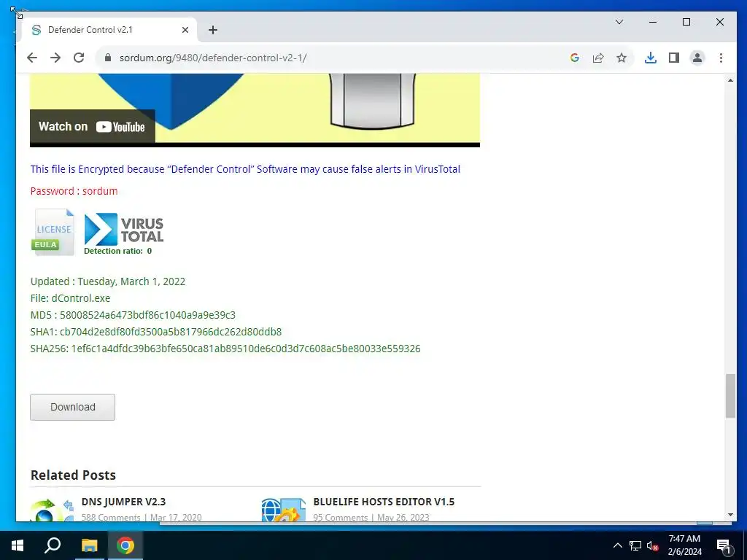This screenshot has height=560, width=747.
Task: Click the scrollbar down arrow
Action: pos(730,516)
